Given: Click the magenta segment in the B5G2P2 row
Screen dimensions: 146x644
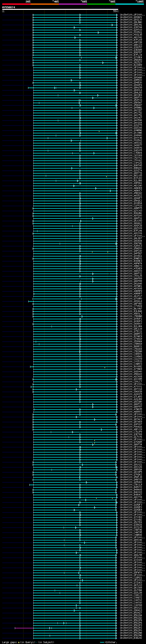Looking at the screenshot, I should pos(24,628).
